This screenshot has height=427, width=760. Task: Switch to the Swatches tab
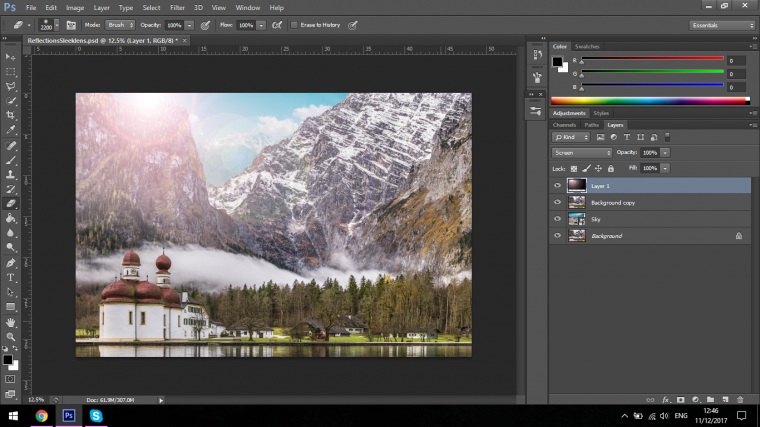[x=587, y=47]
